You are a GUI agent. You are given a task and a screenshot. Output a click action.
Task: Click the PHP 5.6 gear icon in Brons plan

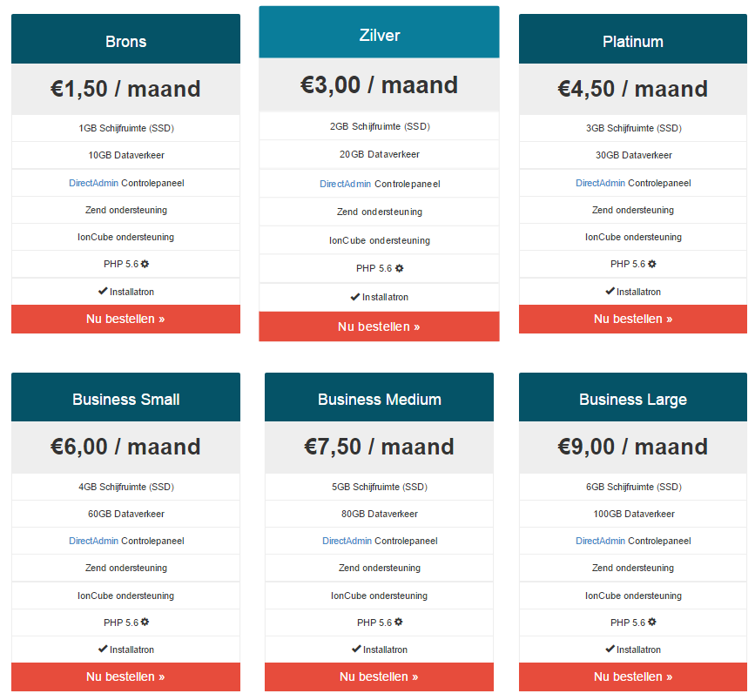click(x=145, y=264)
